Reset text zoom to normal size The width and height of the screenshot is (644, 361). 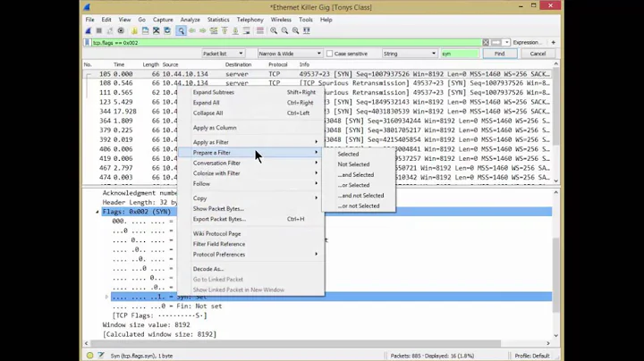click(295, 30)
